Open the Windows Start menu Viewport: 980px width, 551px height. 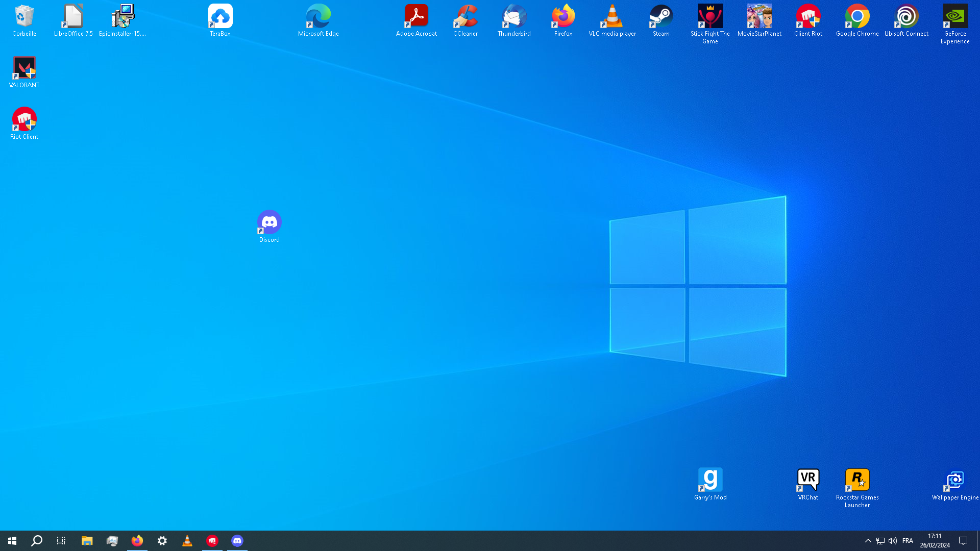pos(12,541)
